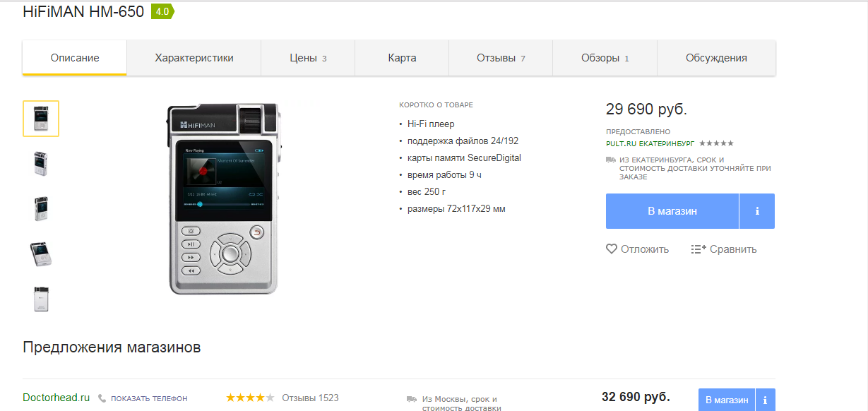Click ПОКАЗАТЬ ТЕЛЕФОН for Doctorhead.ru
Image resolution: width=868 pixels, height=411 pixels.
coord(149,398)
